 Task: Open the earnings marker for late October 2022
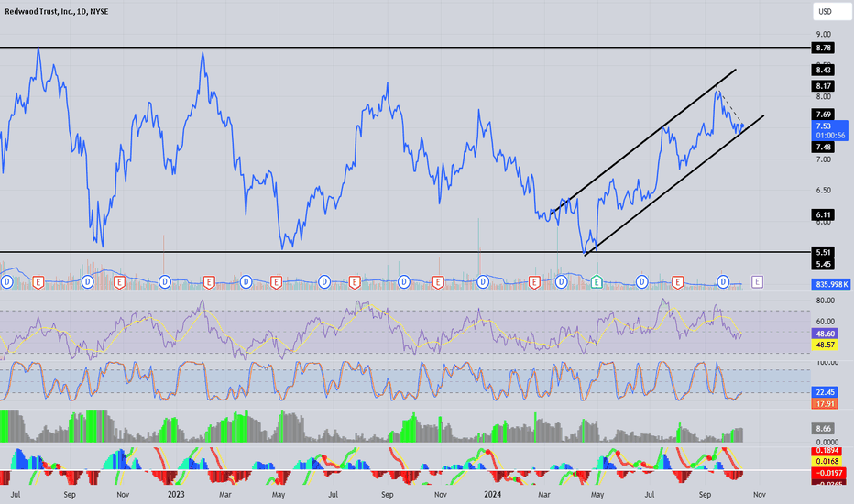click(x=119, y=281)
